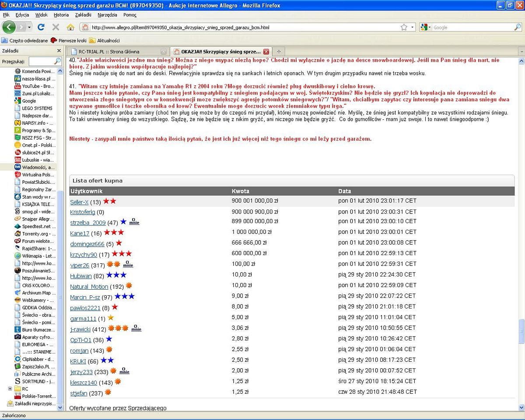This screenshot has height=420, width=525.
Task: Open Często odwiedzane bookmarks toolbar item
Action: click(x=25, y=40)
